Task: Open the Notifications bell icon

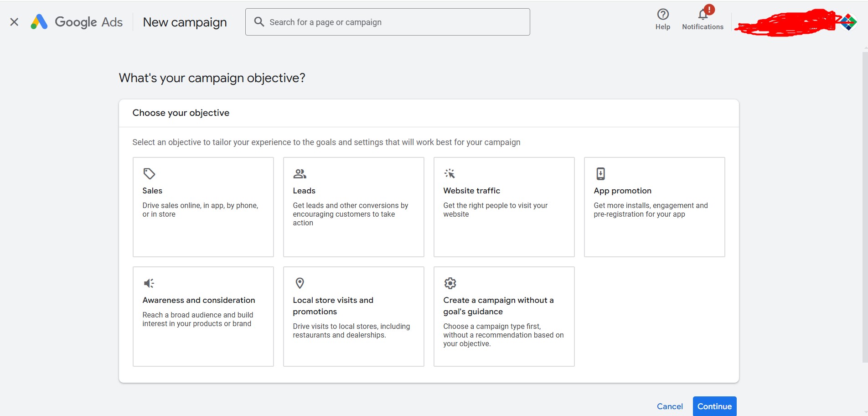Action: 703,15
